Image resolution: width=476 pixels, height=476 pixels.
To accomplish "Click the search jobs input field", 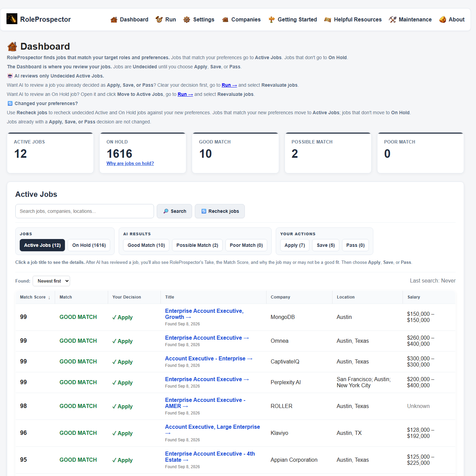I will (x=85, y=211).
